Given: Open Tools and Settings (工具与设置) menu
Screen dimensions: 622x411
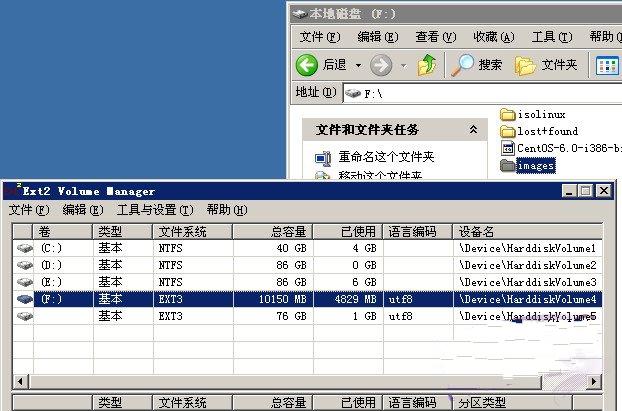Looking at the screenshot, I should (155, 210).
